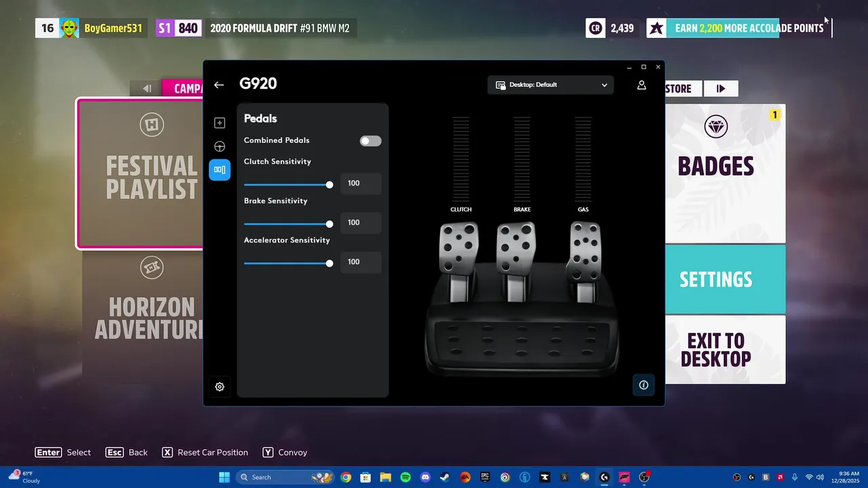This screenshot has height=488, width=868.
Task: Open File Explorer from the taskbar
Action: (385, 477)
